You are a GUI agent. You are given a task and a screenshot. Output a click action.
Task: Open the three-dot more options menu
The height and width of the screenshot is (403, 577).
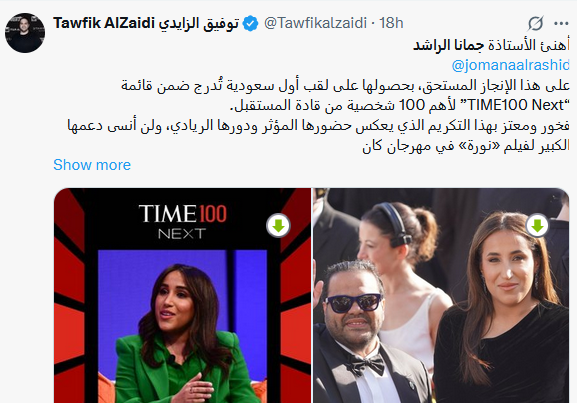[x=561, y=24]
